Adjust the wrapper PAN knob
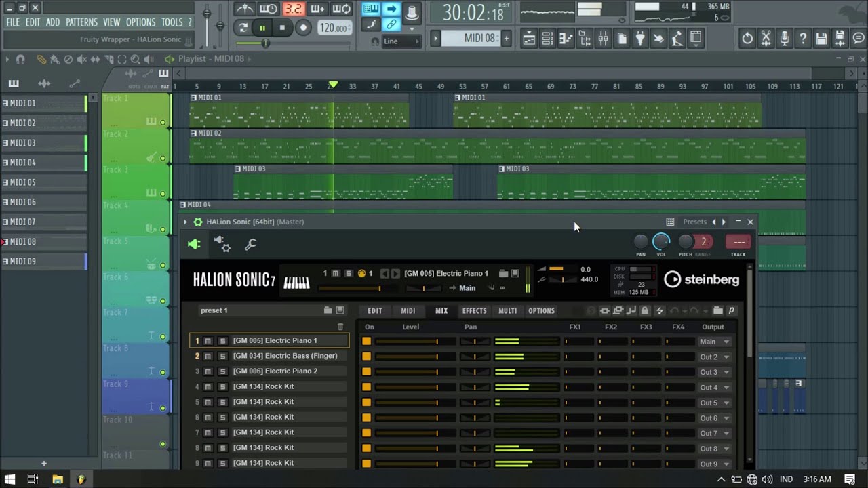 (640, 241)
